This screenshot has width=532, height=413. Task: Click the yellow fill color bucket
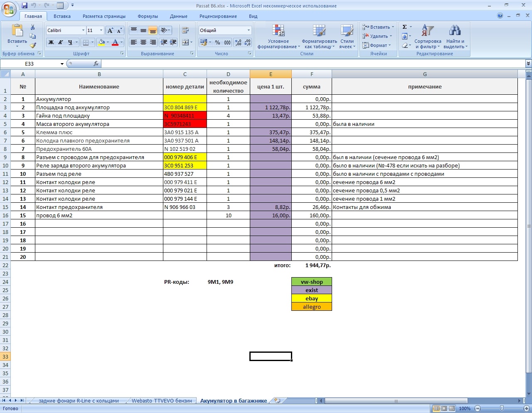click(101, 42)
